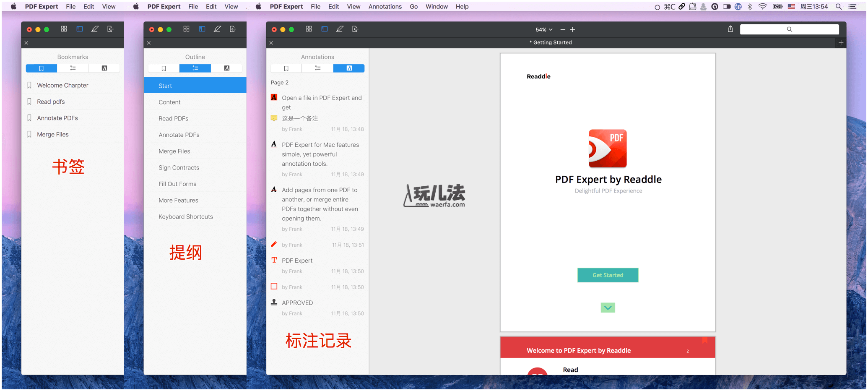The image size is (868, 391).
Task: Switch to outline tab in Bookmarks panel
Action: [x=73, y=68]
